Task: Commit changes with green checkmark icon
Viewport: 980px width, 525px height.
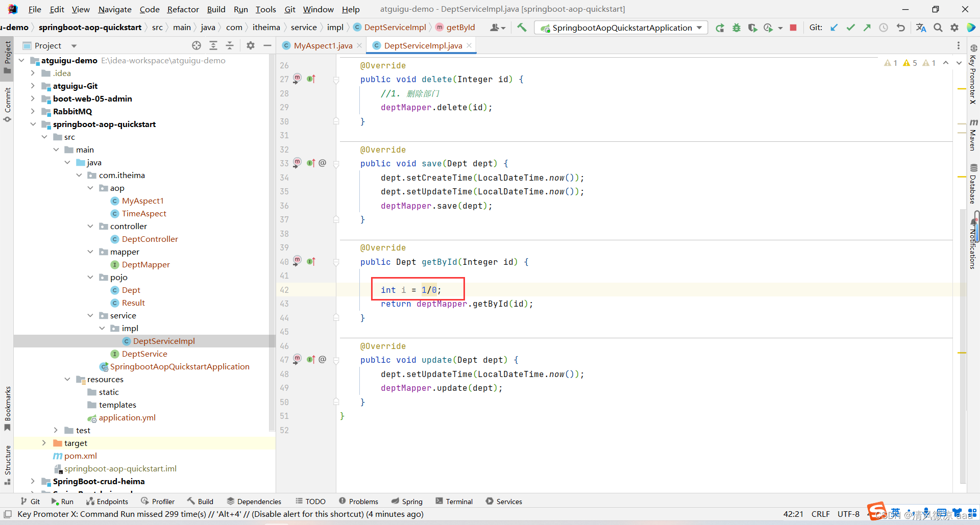Action: [x=850, y=28]
